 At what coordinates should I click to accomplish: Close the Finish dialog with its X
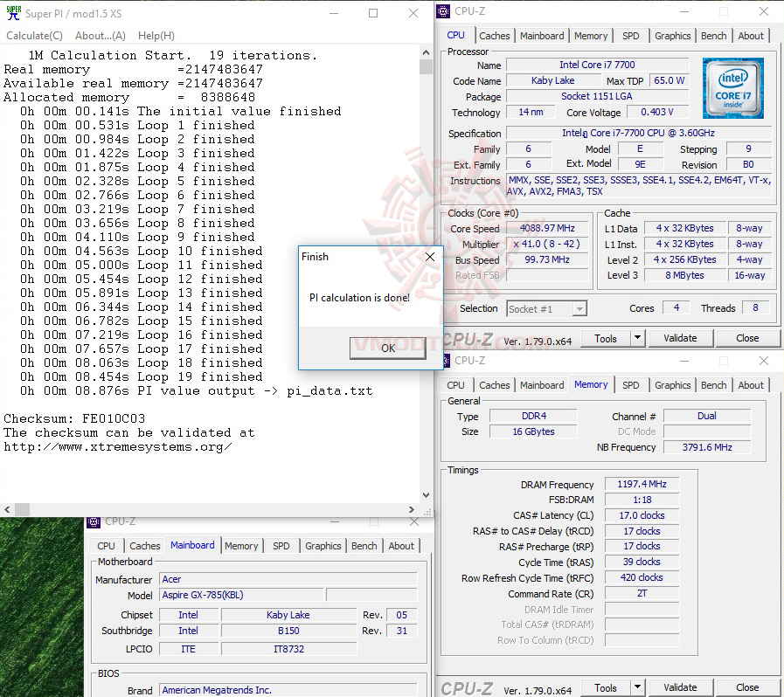coord(429,257)
